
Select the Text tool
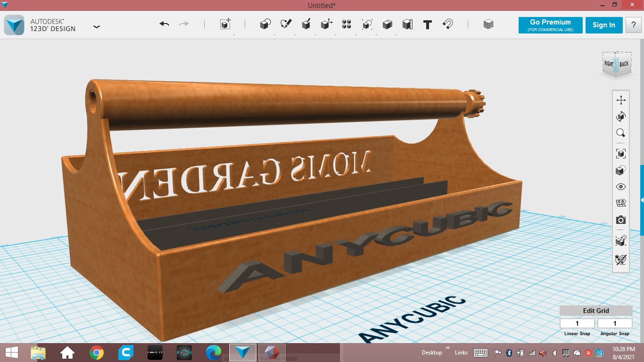[428, 25]
